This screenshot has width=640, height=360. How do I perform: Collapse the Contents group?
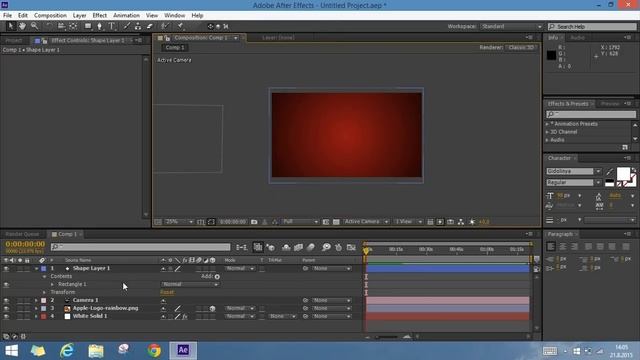44,276
